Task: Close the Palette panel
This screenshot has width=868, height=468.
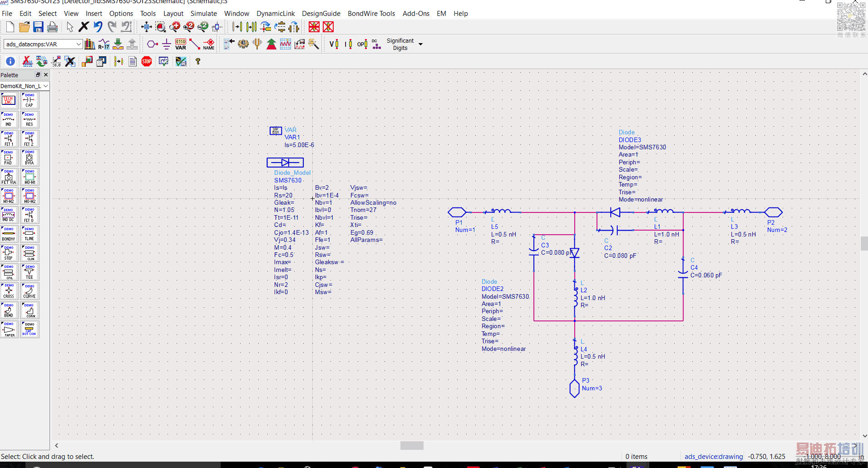Action: (46, 75)
